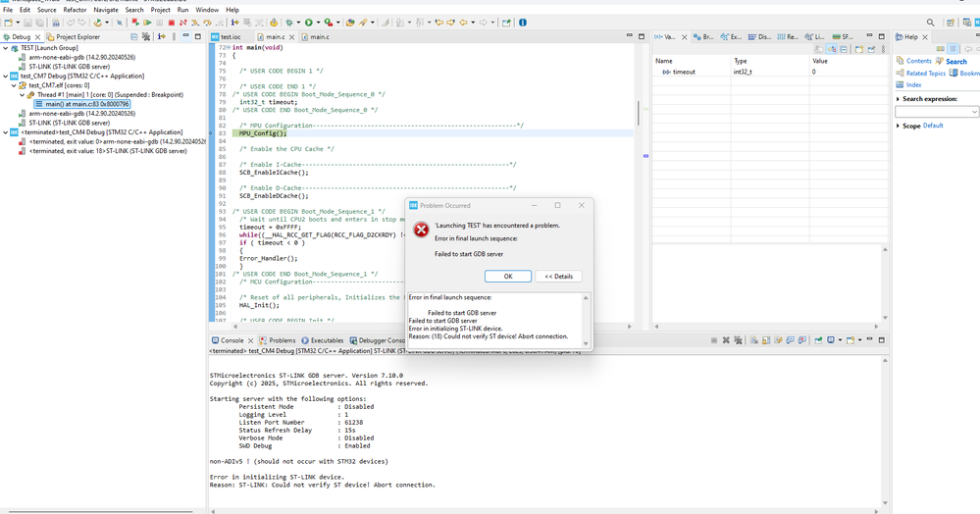Open the Navigate menu
Screen dimensions: 980x514
point(106,10)
